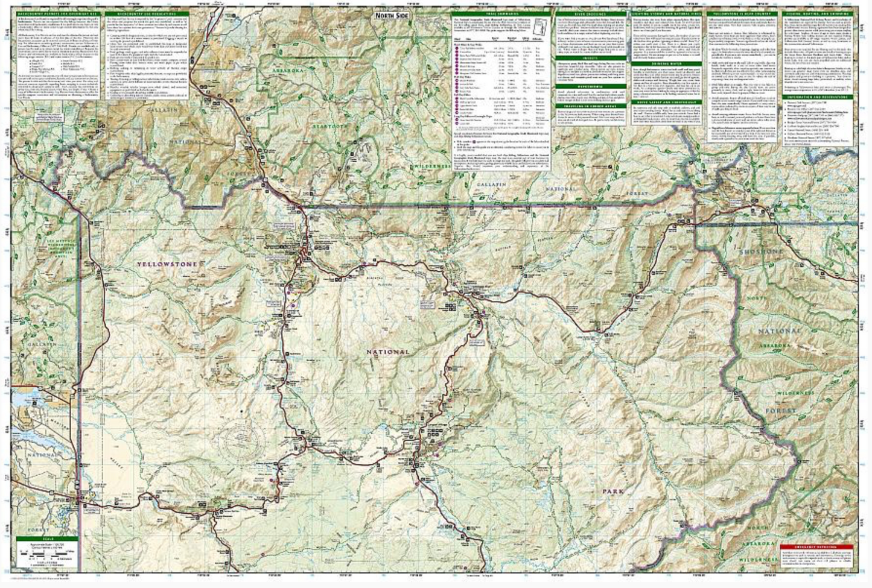Screen dimensions: 872x588
Task: Select Fishing, Boating, and Swimming header
Action: tap(819, 13)
